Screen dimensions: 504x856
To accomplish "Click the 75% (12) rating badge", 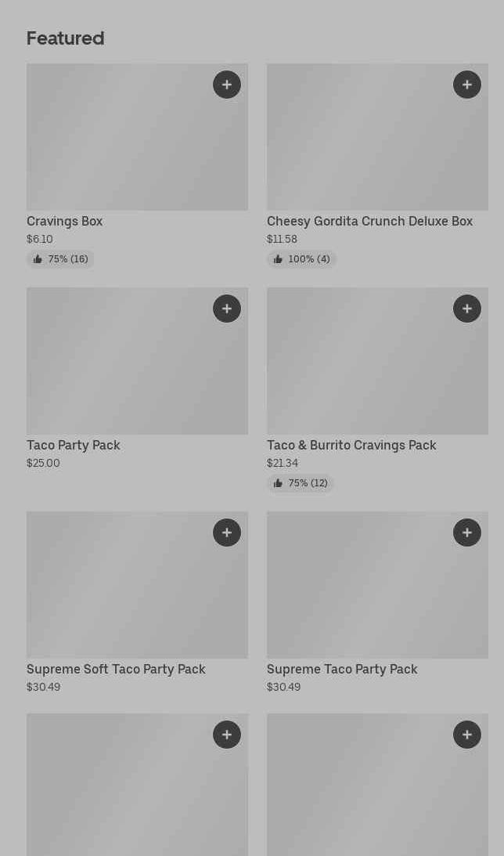I will point(301,483).
